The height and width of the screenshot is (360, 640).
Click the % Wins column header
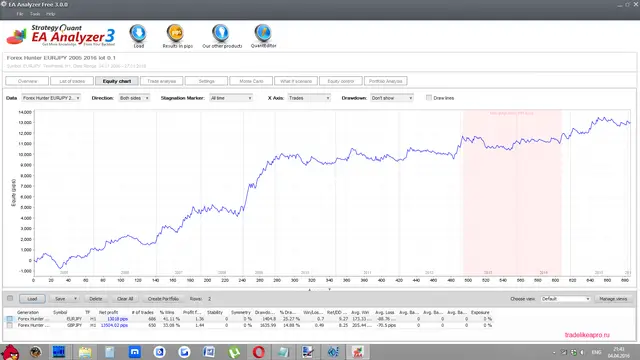click(167, 312)
